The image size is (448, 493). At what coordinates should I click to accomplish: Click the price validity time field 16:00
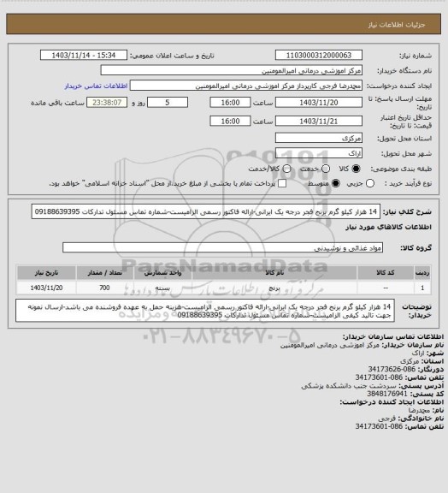(230, 121)
